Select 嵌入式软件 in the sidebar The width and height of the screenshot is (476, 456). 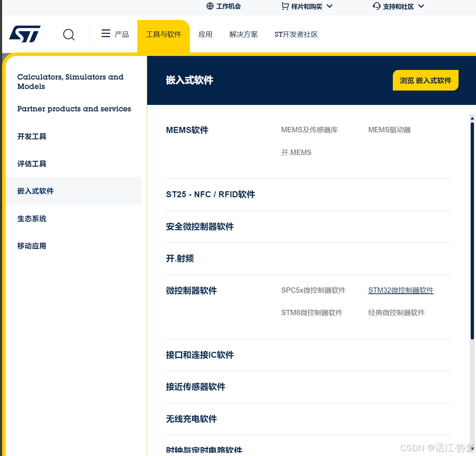click(x=73, y=191)
